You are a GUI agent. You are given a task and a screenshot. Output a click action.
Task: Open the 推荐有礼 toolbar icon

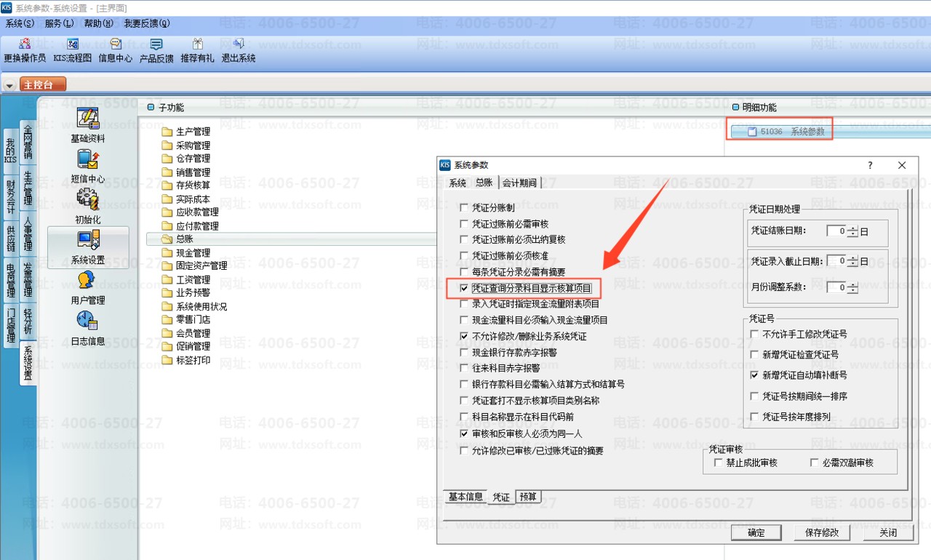(x=197, y=44)
